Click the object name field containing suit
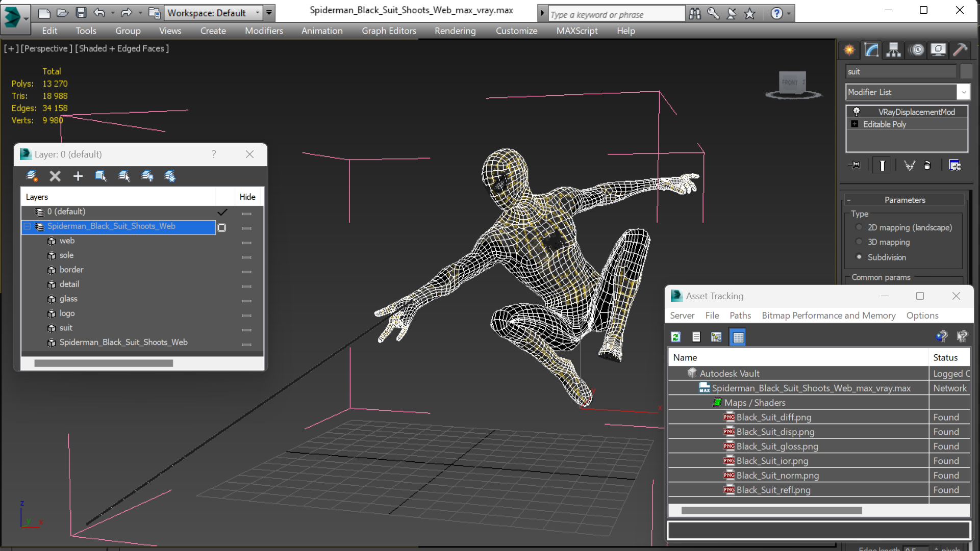Viewport: 980px width, 551px height. (x=901, y=71)
